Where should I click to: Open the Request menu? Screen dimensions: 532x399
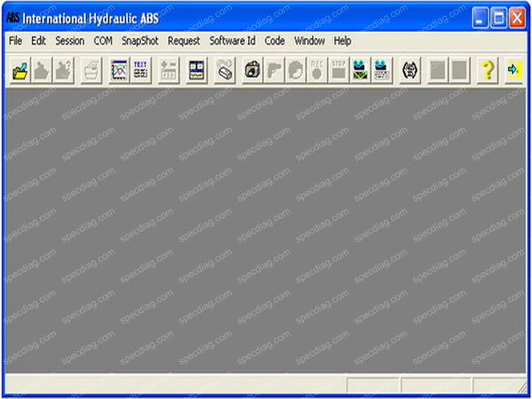[184, 41]
